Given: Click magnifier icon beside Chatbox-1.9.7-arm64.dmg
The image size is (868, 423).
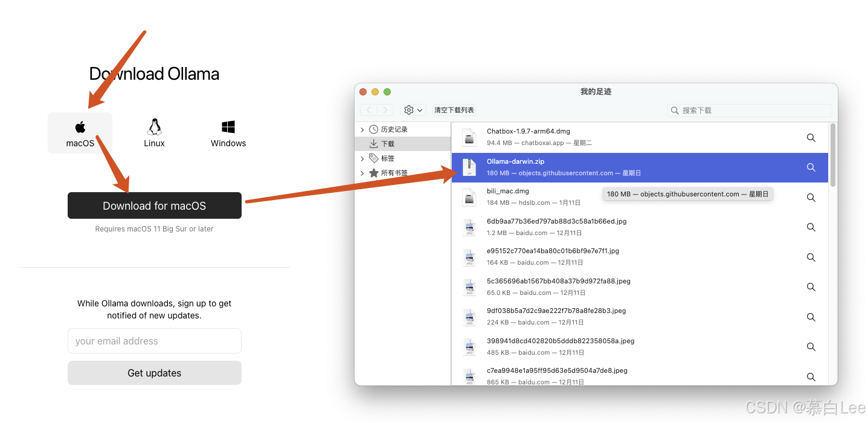Looking at the screenshot, I should (811, 138).
